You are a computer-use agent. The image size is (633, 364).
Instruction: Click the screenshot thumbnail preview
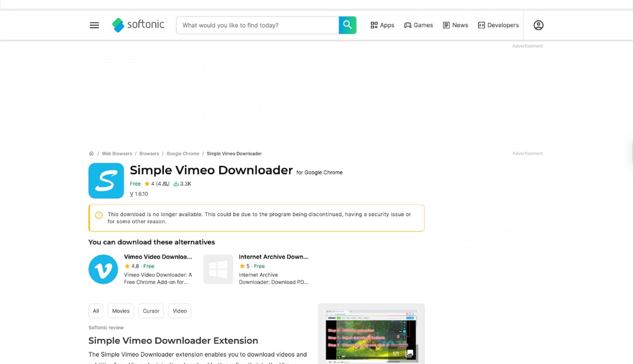(x=371, y=334)
